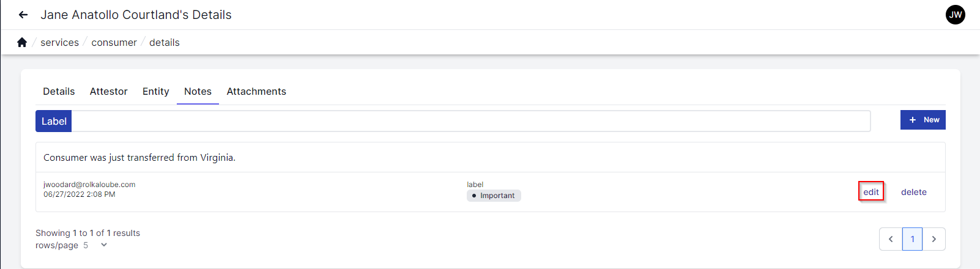Go to the previous results page
Image resolution: width=980 pixels, height=269 pixels.
(891, 239)
